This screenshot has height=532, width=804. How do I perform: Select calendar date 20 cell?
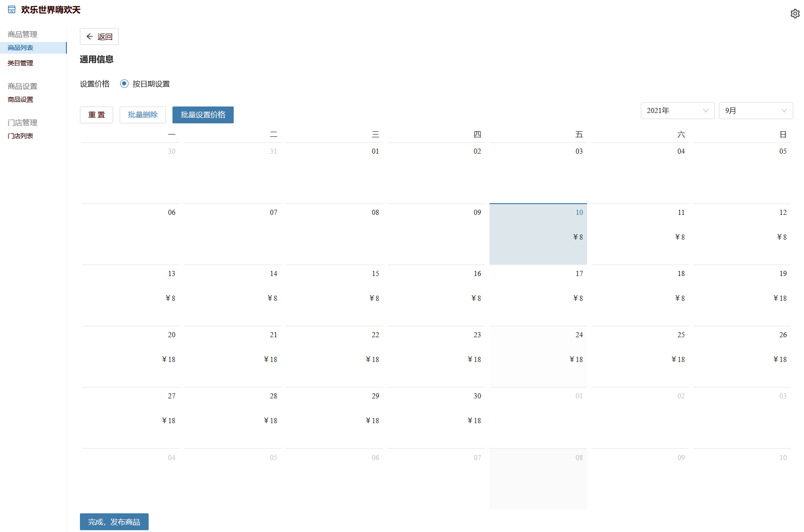(130, 356)
